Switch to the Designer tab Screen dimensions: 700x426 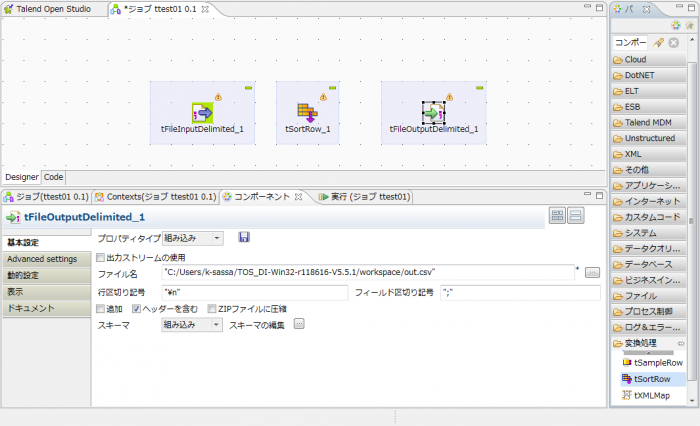(x=21, y=177)
